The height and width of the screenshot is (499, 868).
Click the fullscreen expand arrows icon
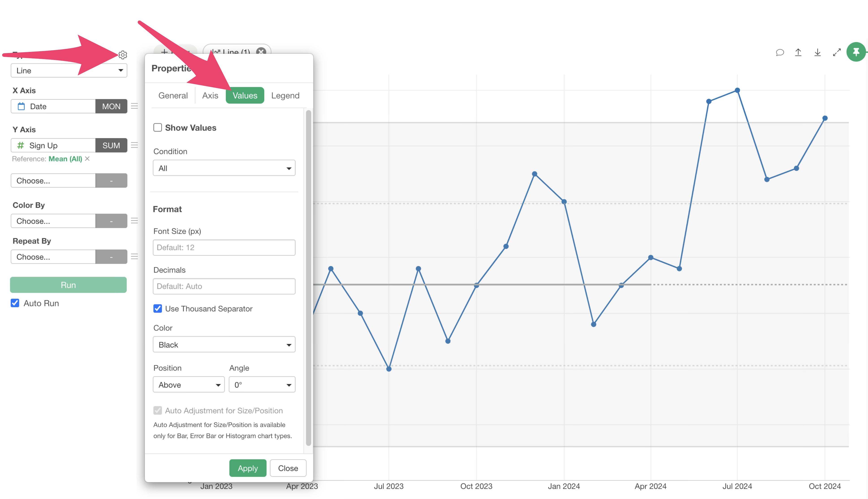tap(837, 52)
